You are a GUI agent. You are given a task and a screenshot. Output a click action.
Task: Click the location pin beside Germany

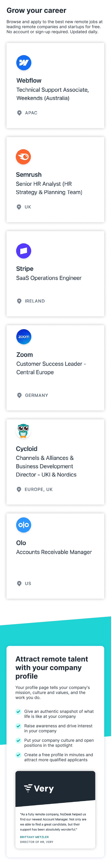click(x=19, y=395)
